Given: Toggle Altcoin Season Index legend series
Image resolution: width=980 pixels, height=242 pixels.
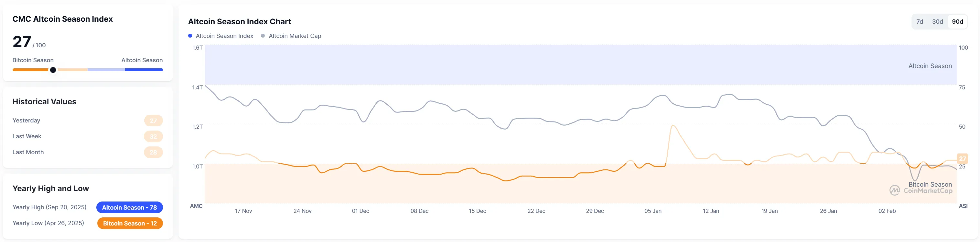Looking at the screenshot, I should (224, 36).
